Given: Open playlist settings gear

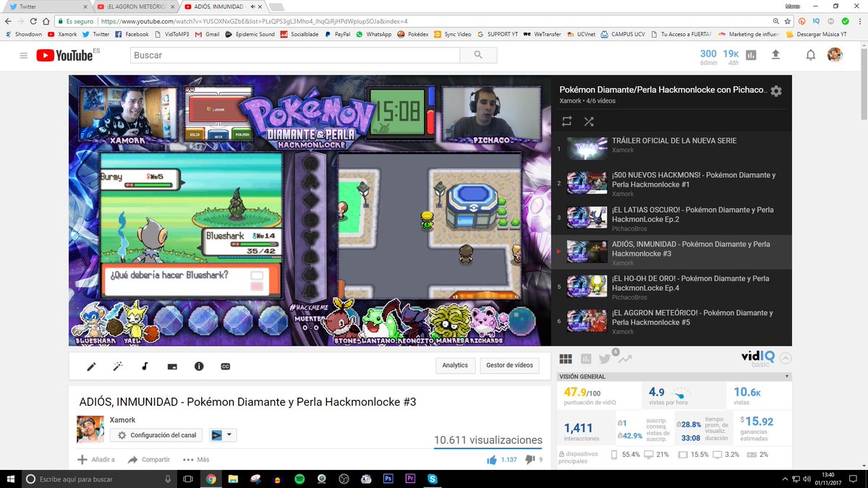Looking at the screenshot, I should pos(776,91).
